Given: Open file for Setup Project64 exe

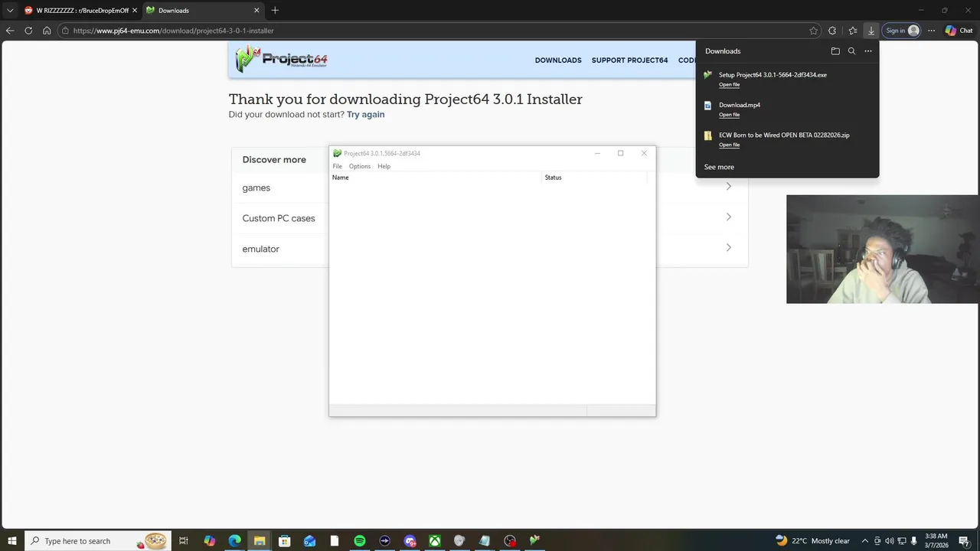Looking at the screenshot, I should click(729, 84).
